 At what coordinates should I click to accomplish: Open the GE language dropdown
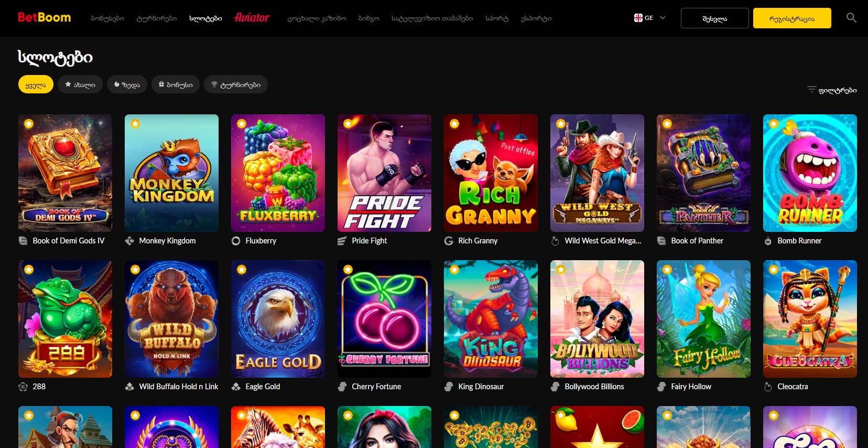[x=649, y=18]
